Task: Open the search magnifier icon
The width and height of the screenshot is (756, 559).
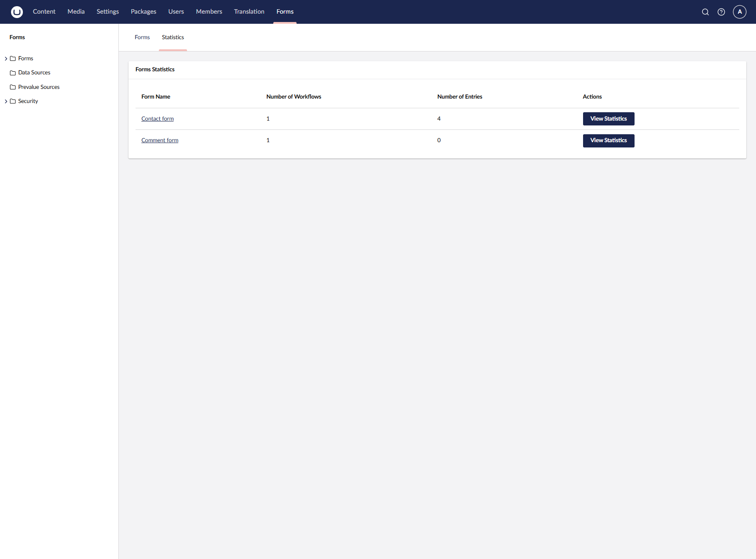Action: click(705, 12)
